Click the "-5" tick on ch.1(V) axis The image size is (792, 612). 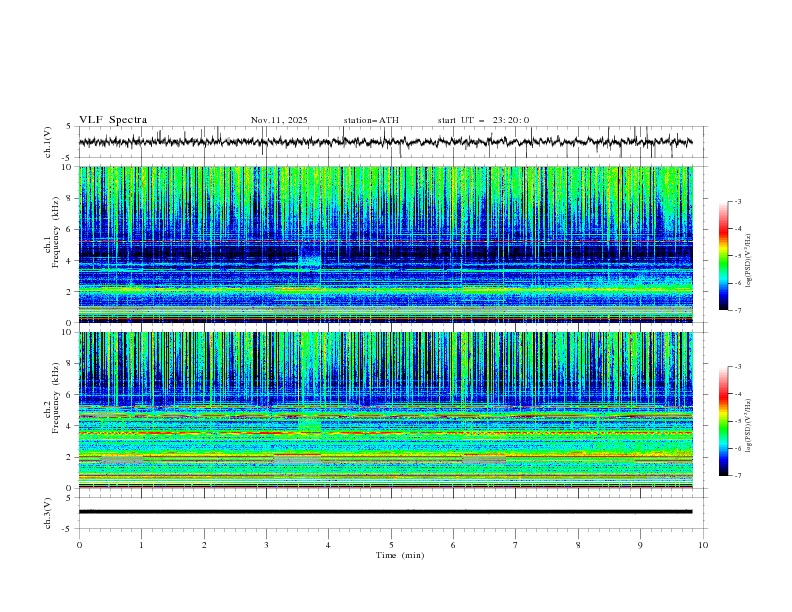[68, 158]
